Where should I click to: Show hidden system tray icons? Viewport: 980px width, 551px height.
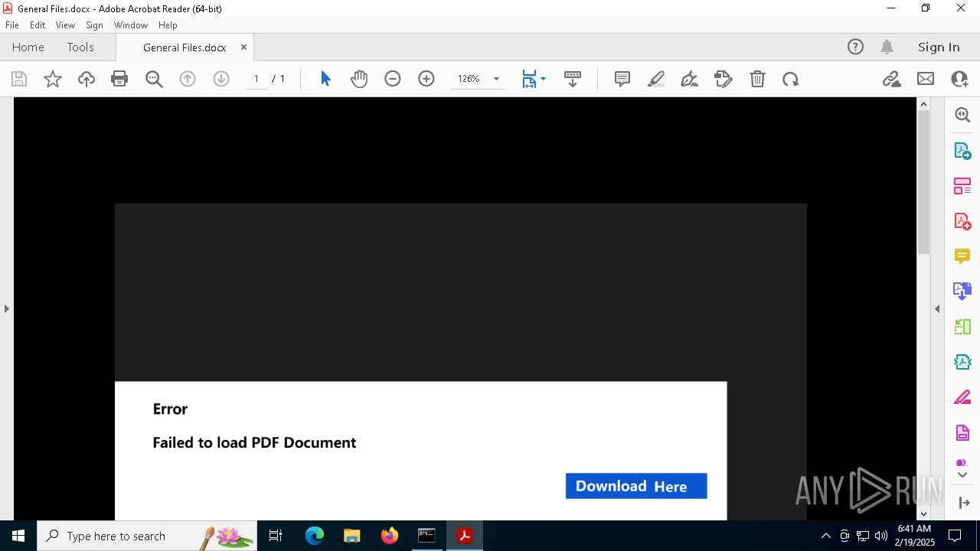point(825,536)
